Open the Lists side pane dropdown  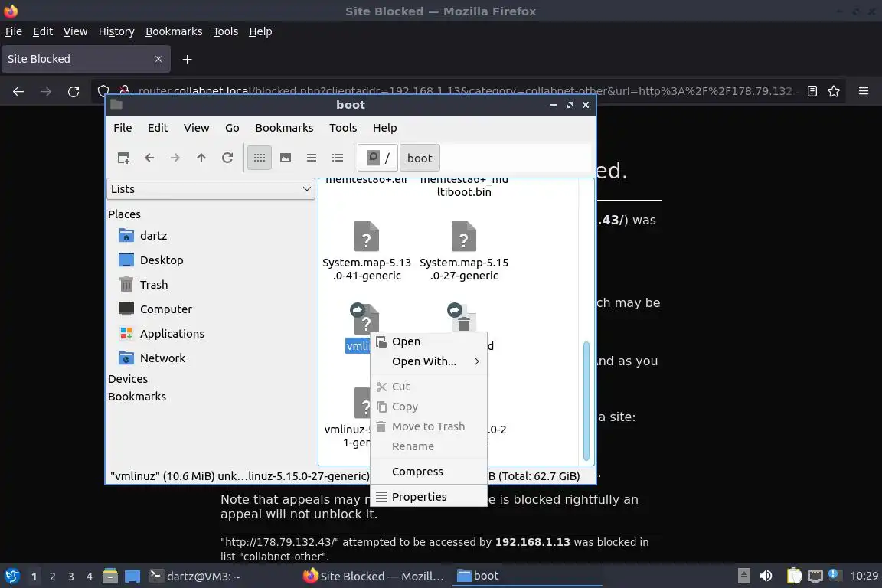coord(211,189)
